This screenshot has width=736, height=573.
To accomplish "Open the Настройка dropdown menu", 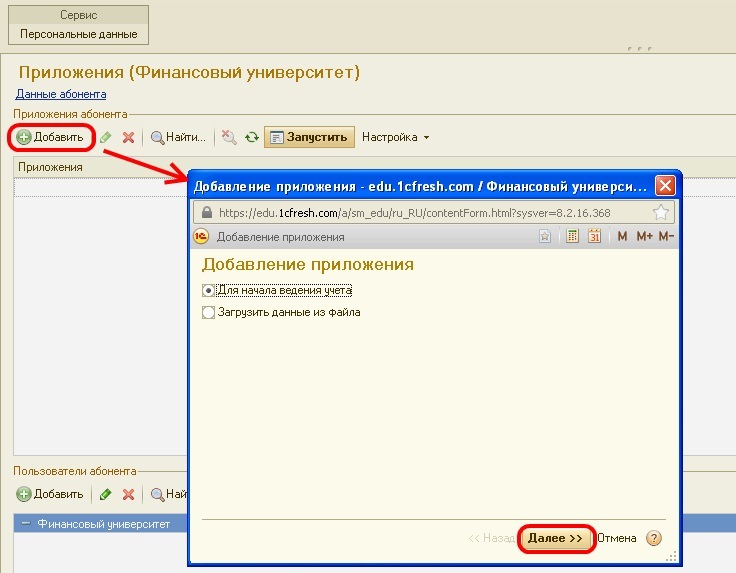I will pos(395,137).
